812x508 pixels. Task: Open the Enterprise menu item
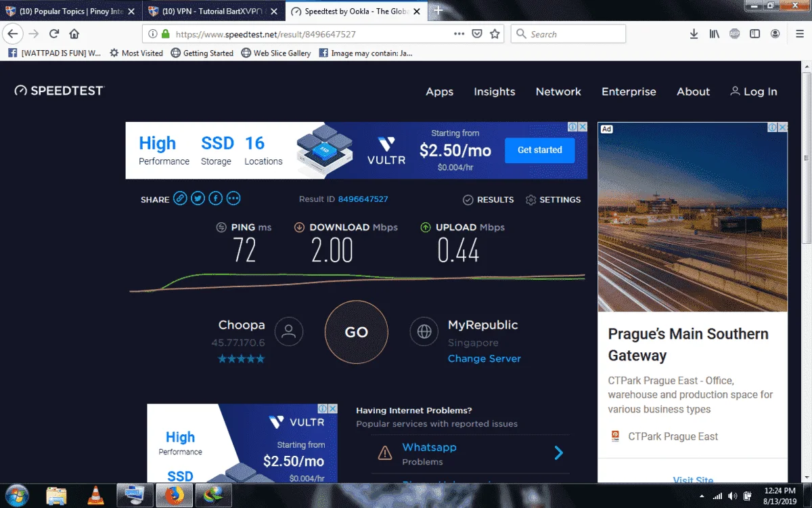click(629, 91)
